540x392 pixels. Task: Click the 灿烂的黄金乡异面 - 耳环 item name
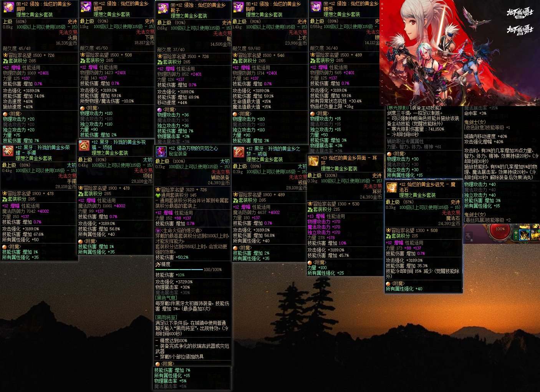pyautogui.click(x=349, y=160)
